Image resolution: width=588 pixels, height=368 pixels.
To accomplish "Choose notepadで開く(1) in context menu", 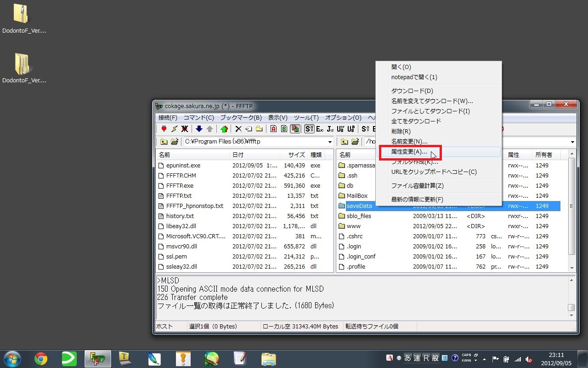I will [439, 77].
